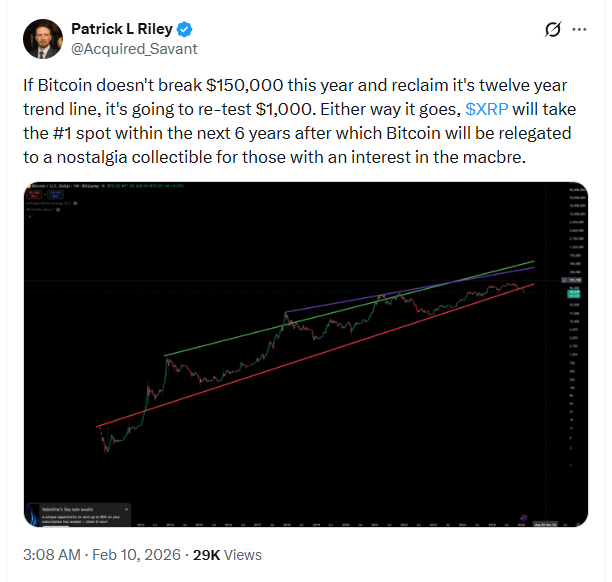Click the green price tag on chart

[572, 294]
